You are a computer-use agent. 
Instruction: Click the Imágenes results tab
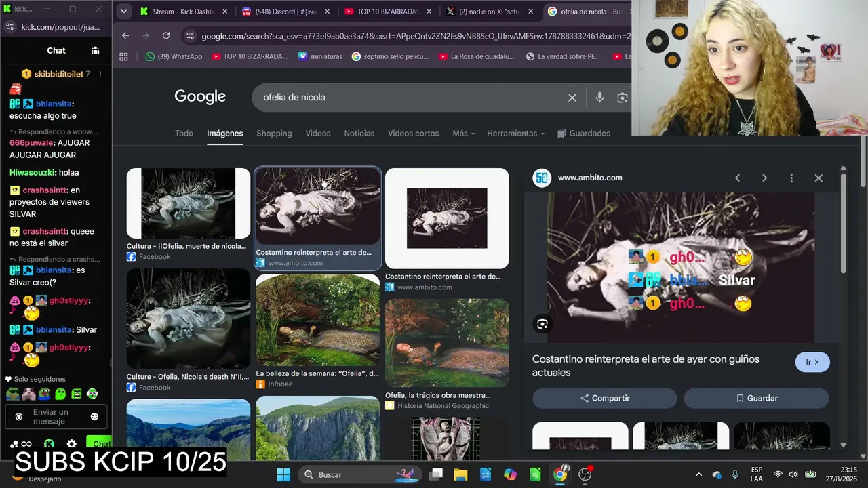[x=225, y=134]
